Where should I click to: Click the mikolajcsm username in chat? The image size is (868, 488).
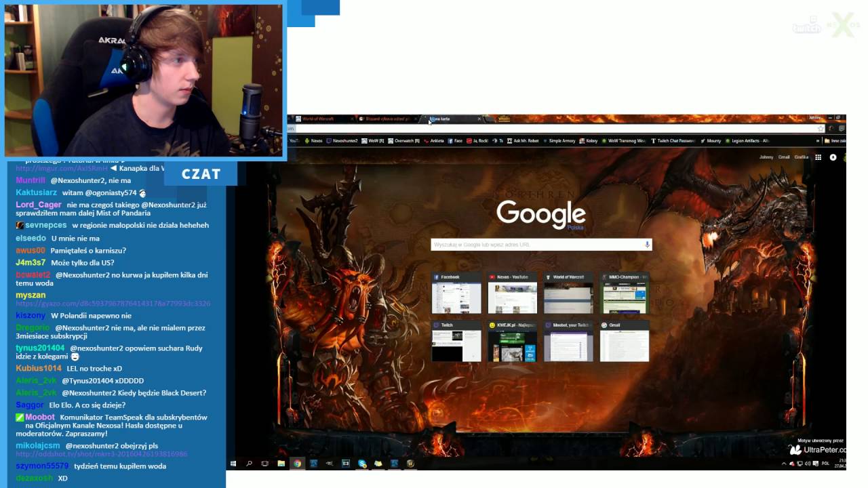click(38, 446)
